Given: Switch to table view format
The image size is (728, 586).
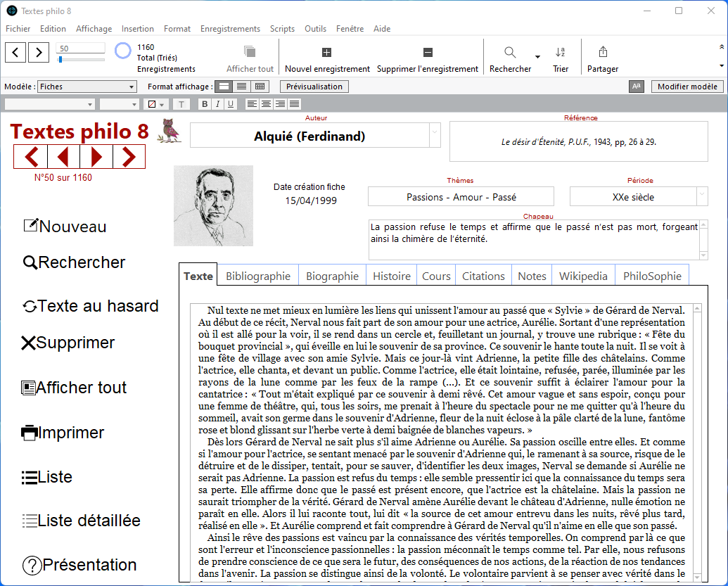Looking at the screenshot, I should click(x=260, y=87).
